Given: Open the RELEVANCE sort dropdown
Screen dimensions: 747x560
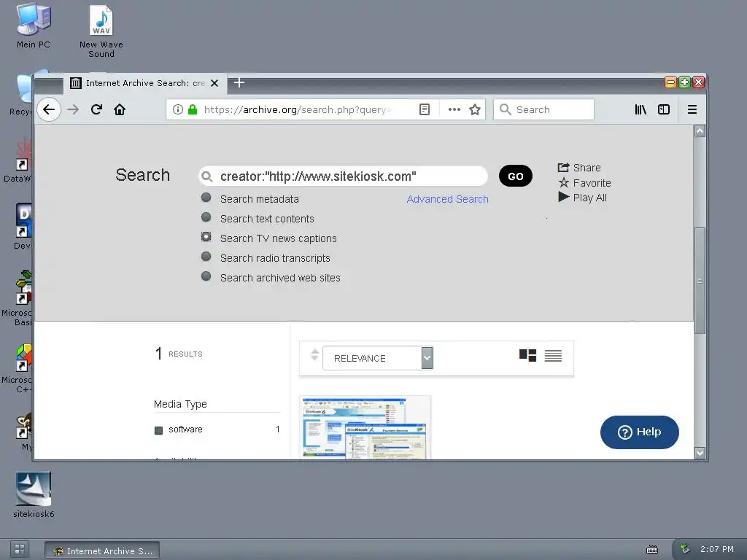Looking at the screenshot, I should coord(378,358).
